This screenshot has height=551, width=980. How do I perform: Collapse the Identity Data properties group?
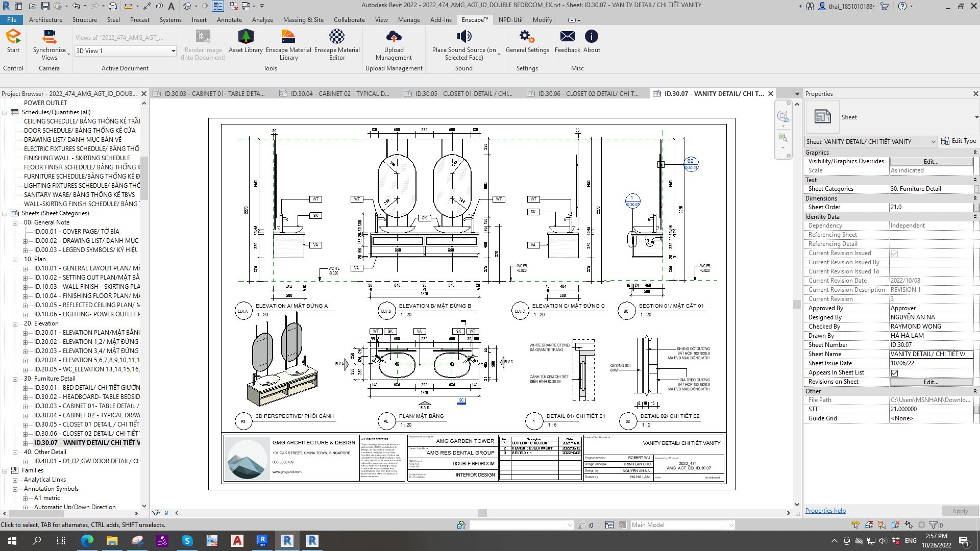click(x=975, y=217)
